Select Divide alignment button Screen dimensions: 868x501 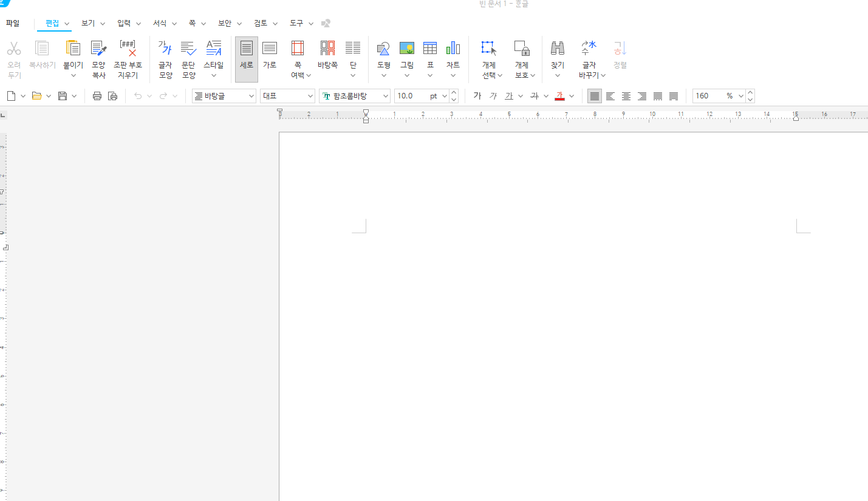pos(674,96)
